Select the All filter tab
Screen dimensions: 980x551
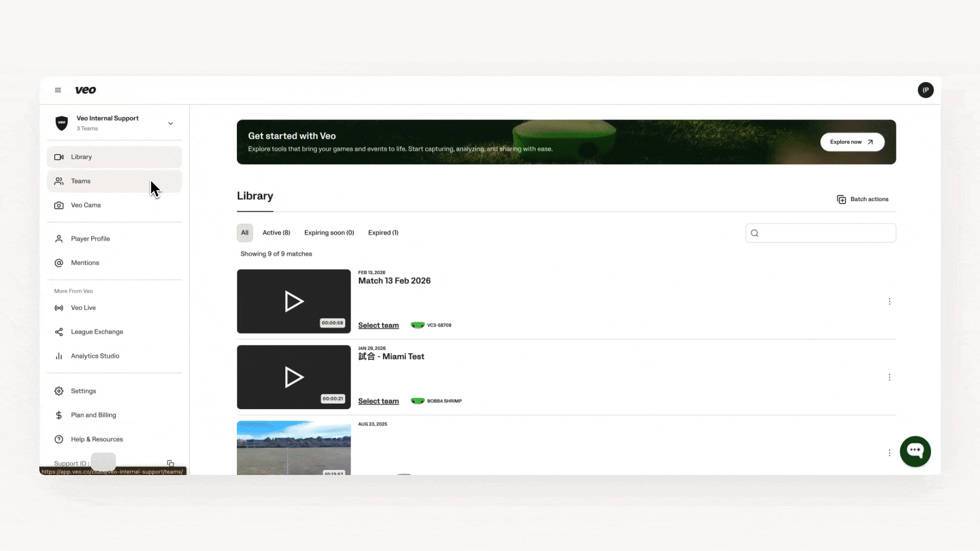[245, 233]
